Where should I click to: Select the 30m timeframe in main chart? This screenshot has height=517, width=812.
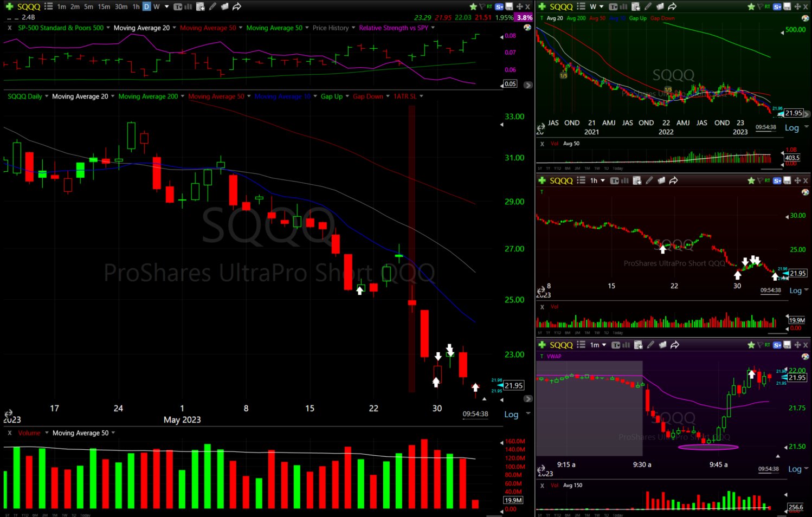121,7
